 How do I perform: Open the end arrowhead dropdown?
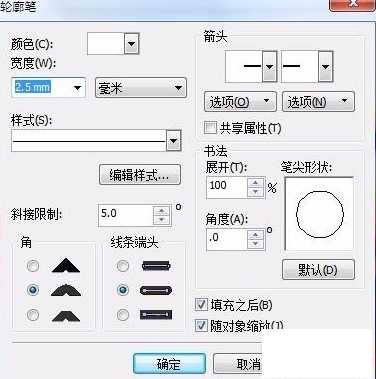pos(325,67)
